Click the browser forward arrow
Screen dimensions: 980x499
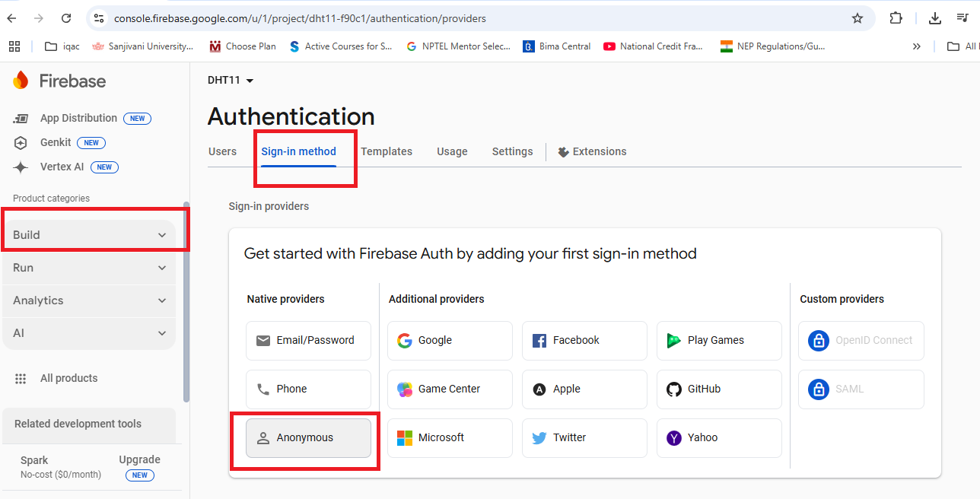(39, 18)
